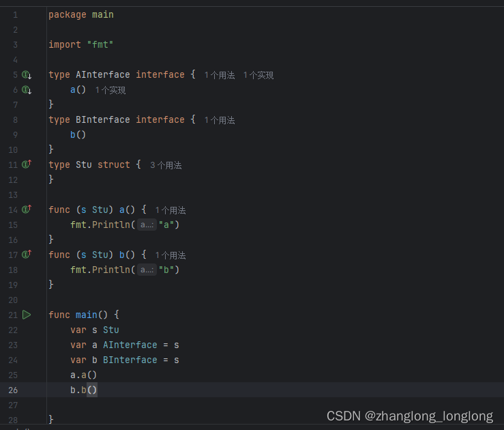
Task: Click the closing brace on line 28
Action: tap(50, 419)
